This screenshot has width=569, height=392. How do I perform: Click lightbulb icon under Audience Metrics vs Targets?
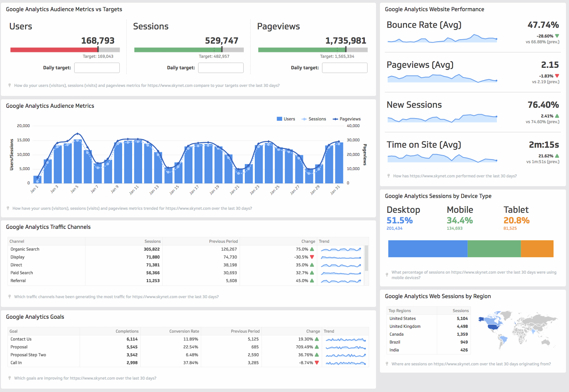coord(9,85)
